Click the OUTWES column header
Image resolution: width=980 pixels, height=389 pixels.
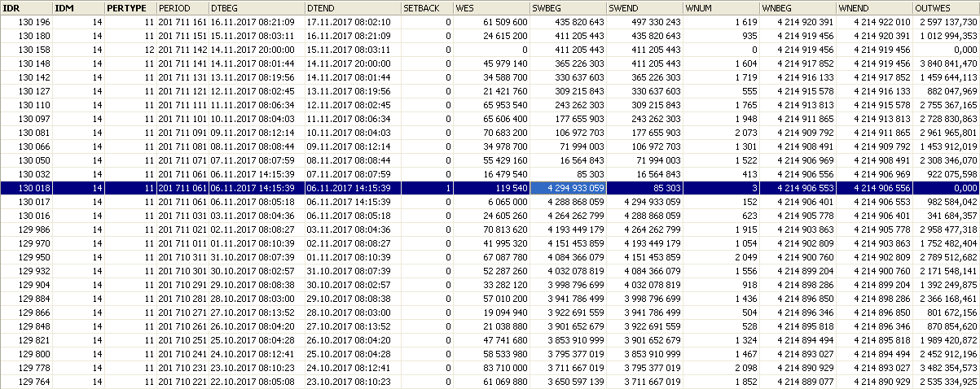click(x=945, y=7)
